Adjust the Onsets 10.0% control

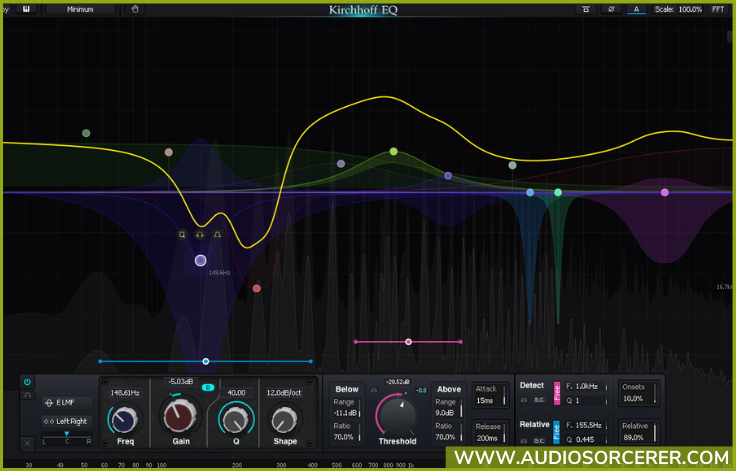point(638,394)
